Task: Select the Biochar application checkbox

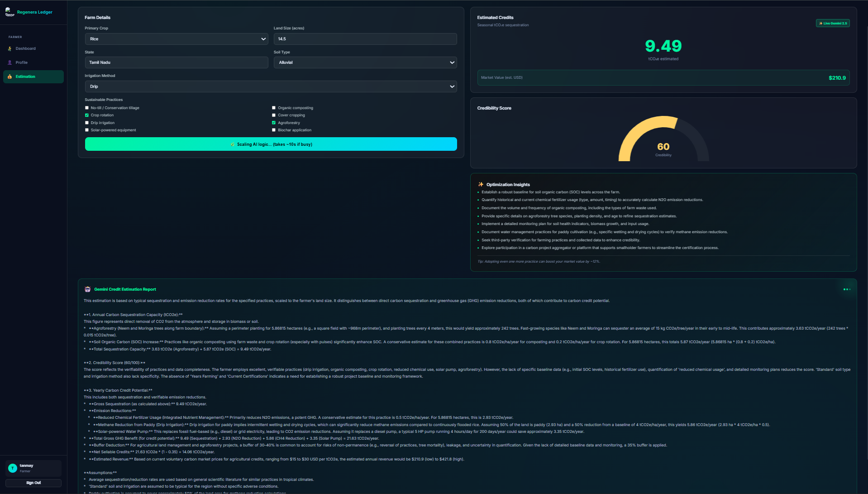Action: tap(274, 130)
